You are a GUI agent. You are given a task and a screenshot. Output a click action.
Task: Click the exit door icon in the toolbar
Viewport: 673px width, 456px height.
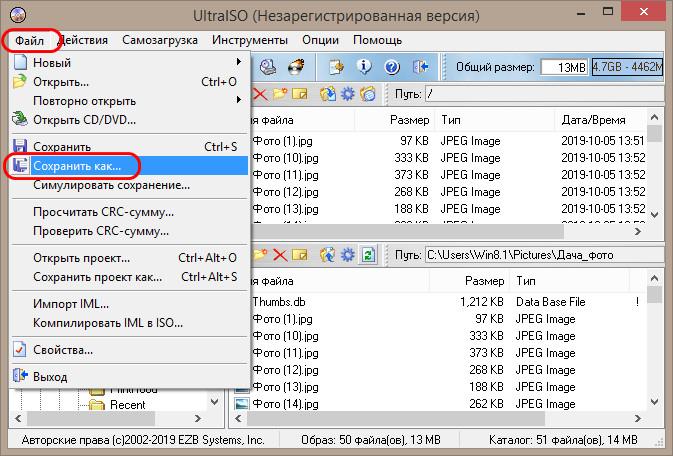(x=420, y=67)
